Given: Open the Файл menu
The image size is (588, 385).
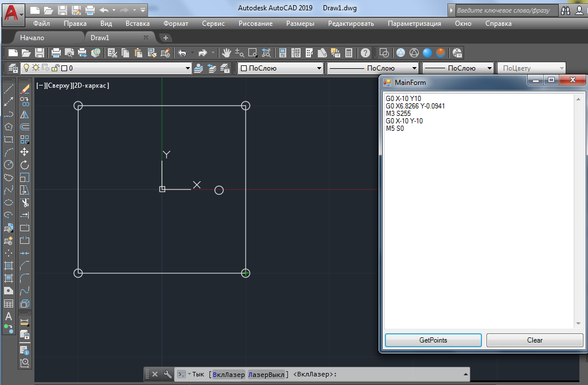Looking at the screenshot, I should (x=42, y=24).
